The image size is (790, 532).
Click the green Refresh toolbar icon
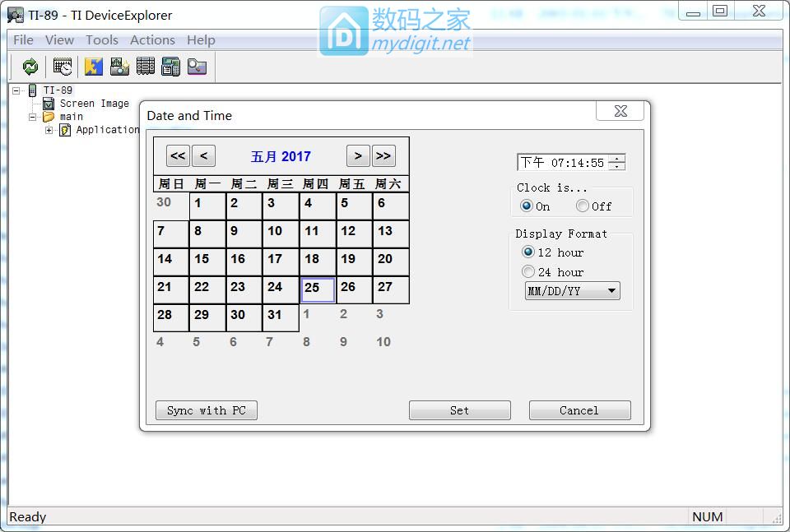click(30, 67)
